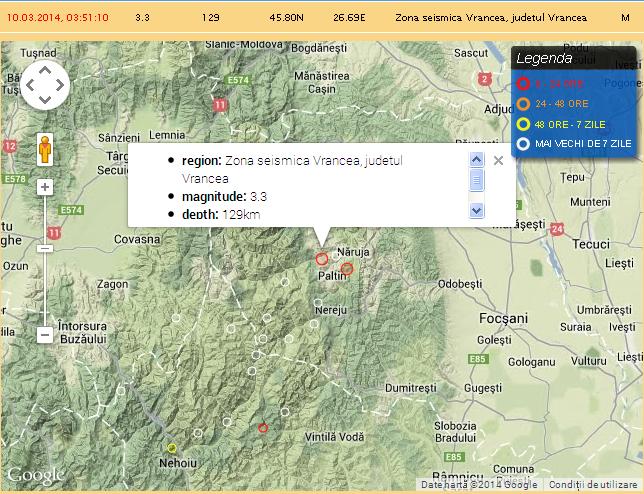Click the road 2 shield near Sascut
Screen dimensions: 644x494
coord(485,79)
